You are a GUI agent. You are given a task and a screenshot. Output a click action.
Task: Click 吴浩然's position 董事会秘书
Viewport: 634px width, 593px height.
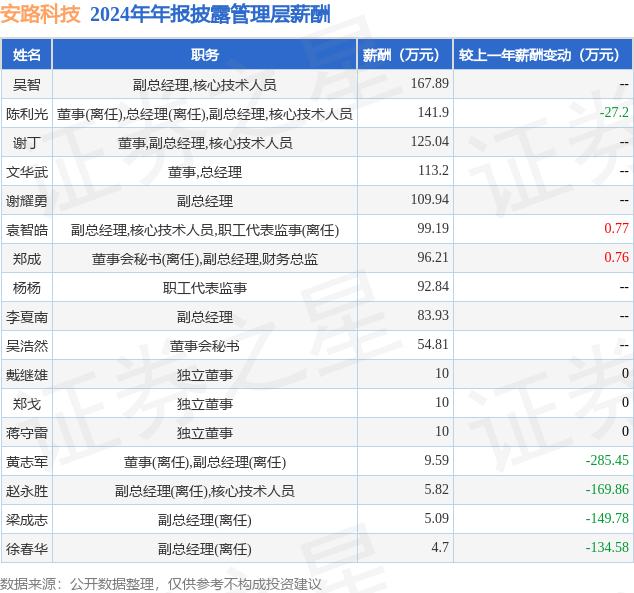205,346
